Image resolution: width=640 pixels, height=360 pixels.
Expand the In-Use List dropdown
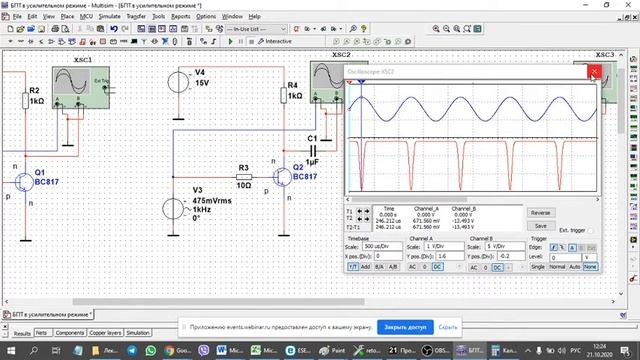(283, 29)
